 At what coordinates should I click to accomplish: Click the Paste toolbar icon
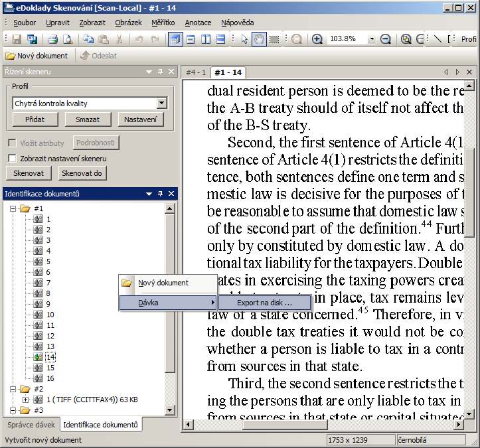(x=104, y=39)
